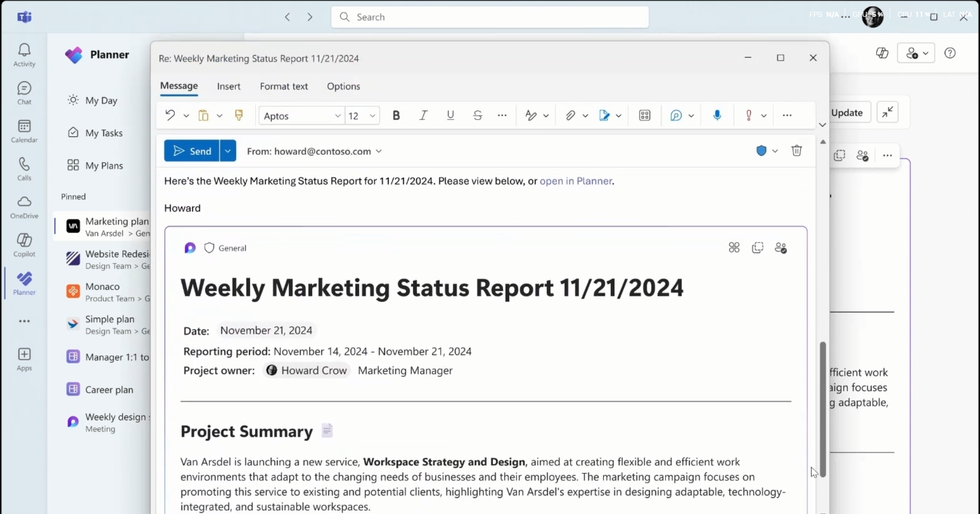The height and width of the screenshot is (514, 980).
Task: Toggle Bold formatting
Action: coord(396,115)
